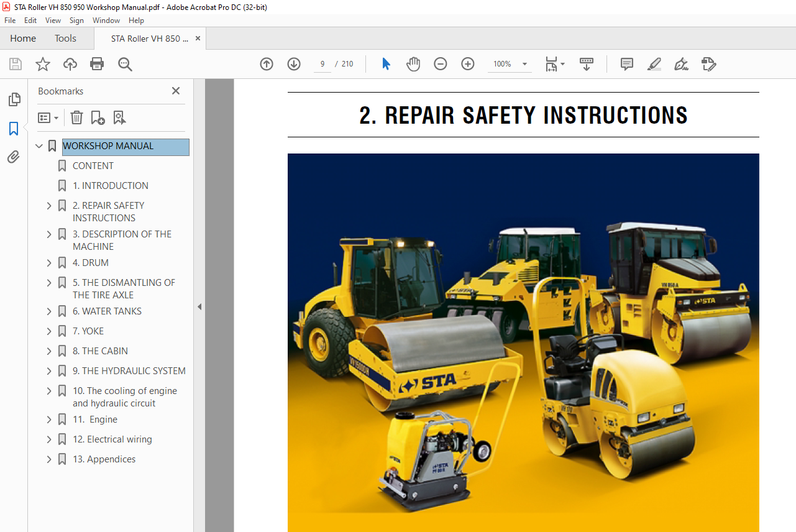This screenshot has width=796, height=532.
Task: Zoom out with the minus icon
Action: pos(441,64)
